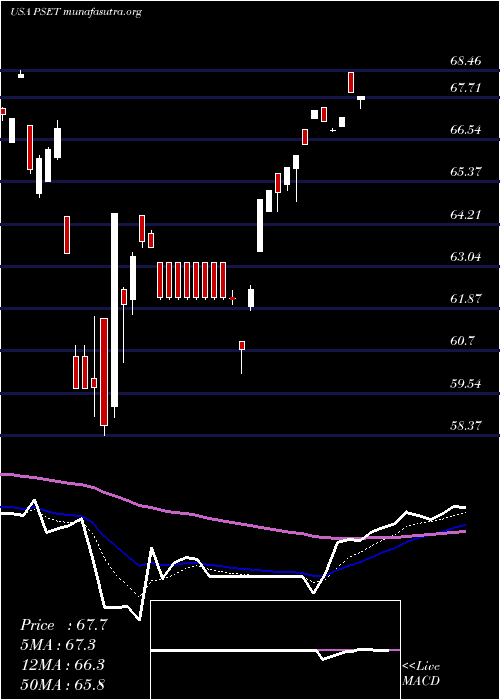Click the '5MA : 67.3' readout

click(x=58, y=645)
